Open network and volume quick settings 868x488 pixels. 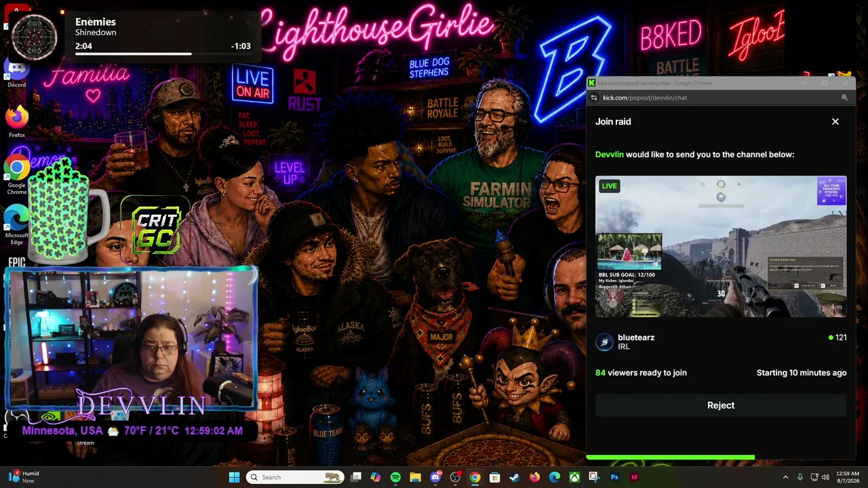point(821,477)
